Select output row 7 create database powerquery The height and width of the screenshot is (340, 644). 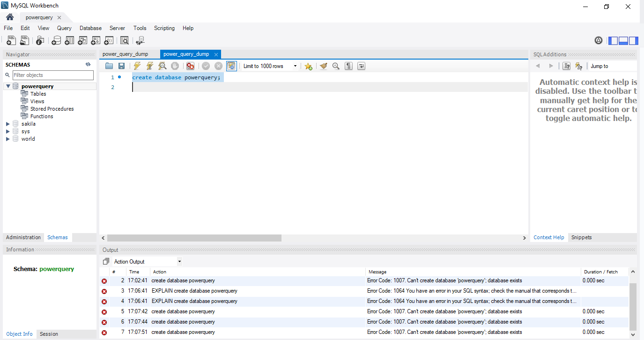(364, 332)
